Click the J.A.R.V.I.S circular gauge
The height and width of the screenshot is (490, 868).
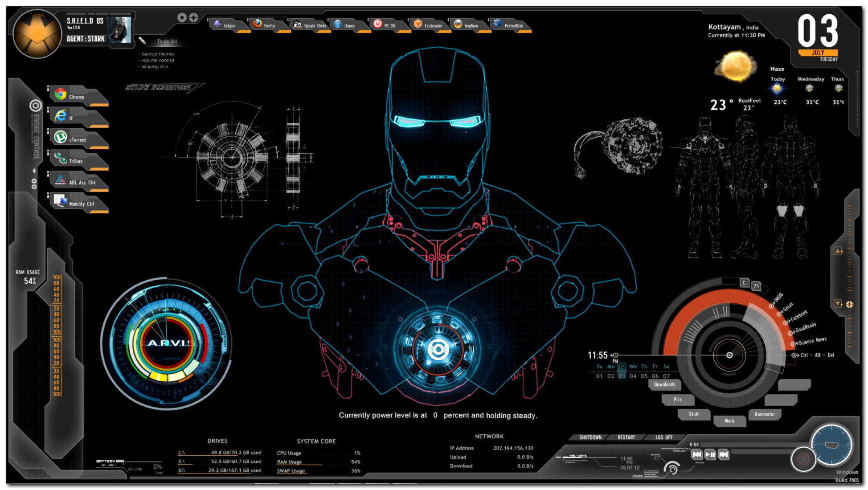click(x=167, y=343)
